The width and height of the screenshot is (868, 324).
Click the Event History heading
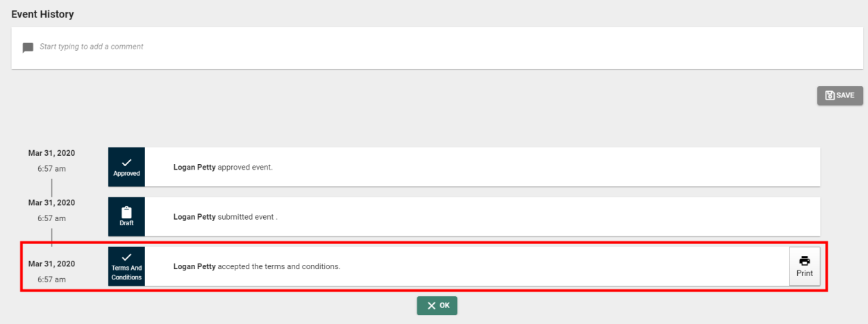pyautogui.click(x=42, y=14)
